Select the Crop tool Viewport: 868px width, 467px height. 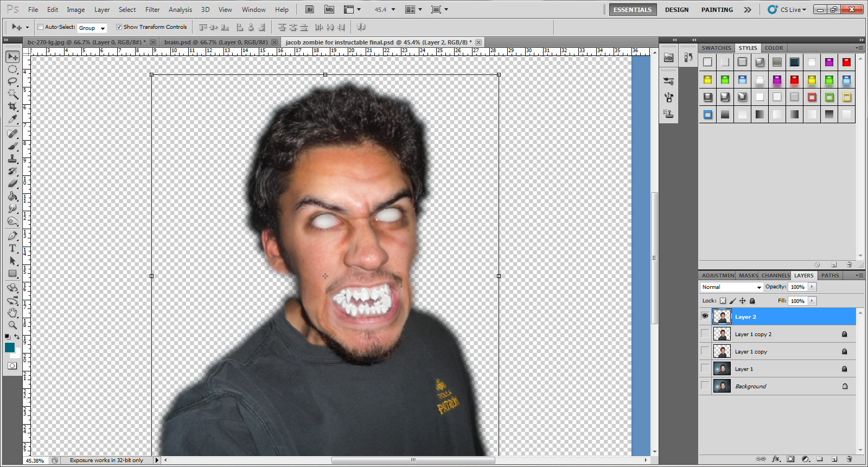click(12, 106)
